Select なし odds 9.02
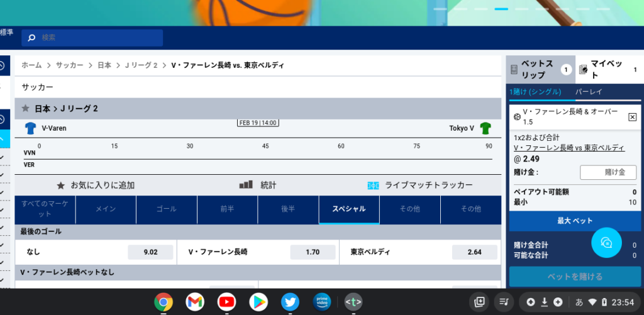Screen dimensions: 644x315 150,252
